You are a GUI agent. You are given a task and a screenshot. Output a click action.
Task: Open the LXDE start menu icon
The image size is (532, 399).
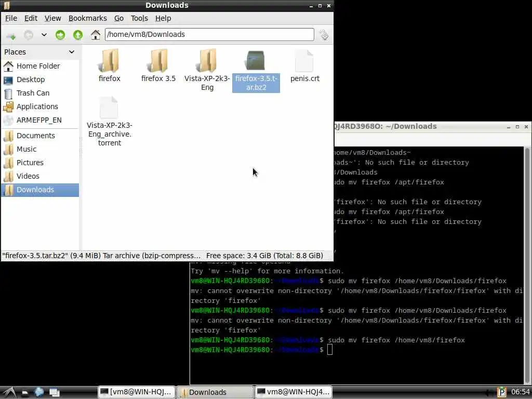tap(8, 392)
